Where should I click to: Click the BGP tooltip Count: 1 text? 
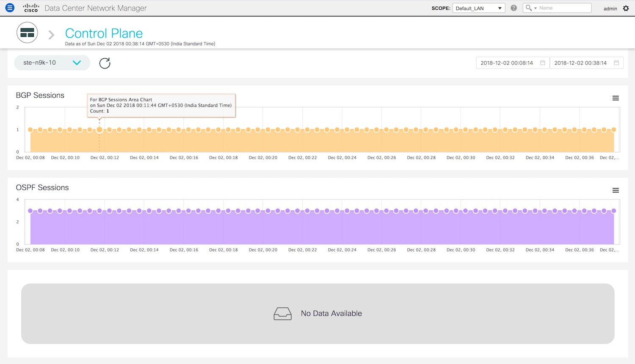point(99,111)
